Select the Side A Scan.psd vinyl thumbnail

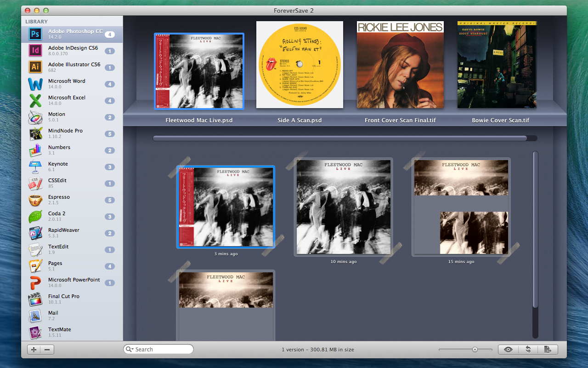tap(300, 64)
